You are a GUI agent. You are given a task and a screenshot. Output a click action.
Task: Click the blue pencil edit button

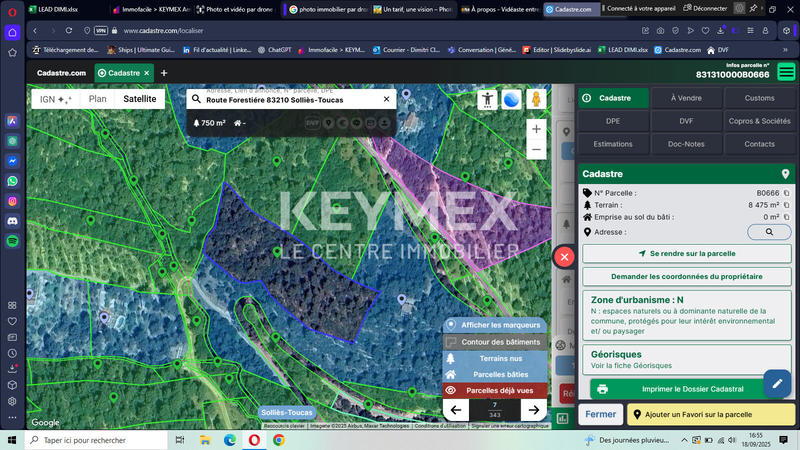pyautogui.click(x=776, y=383)
